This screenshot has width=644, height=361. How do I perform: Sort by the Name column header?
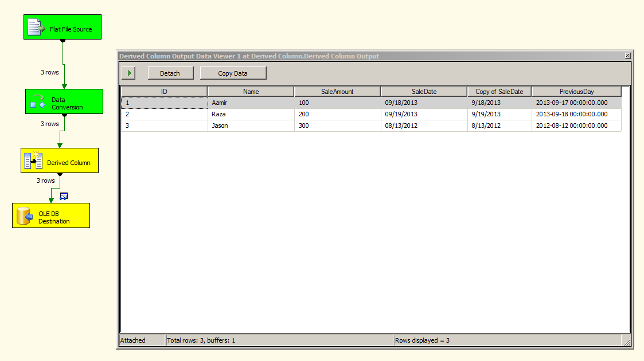(251, 91)
